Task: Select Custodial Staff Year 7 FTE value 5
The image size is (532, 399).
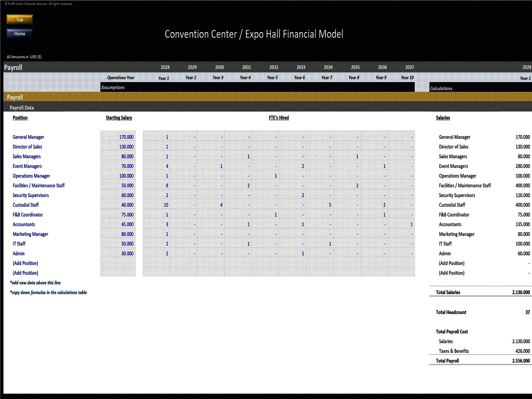Action: pos(319,205)
